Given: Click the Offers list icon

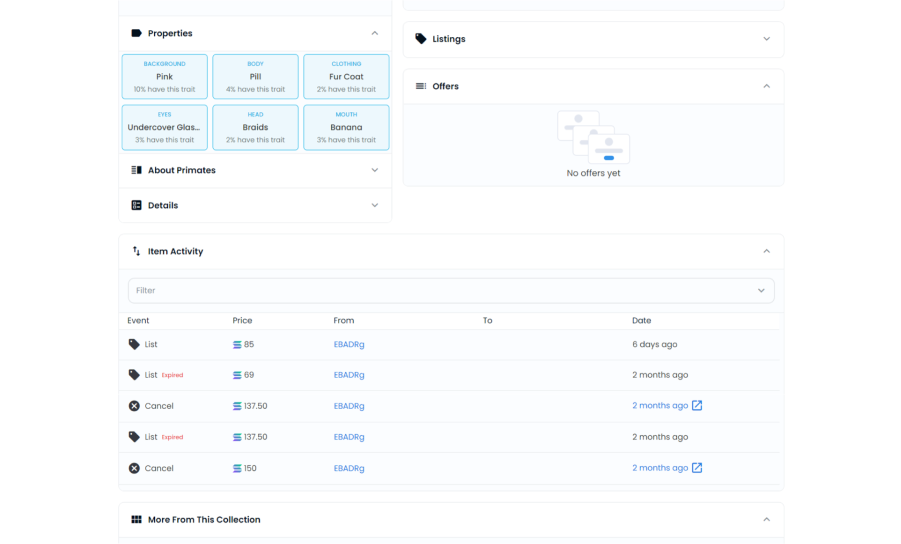Looking at the screenshot, I should coord(421,86).
